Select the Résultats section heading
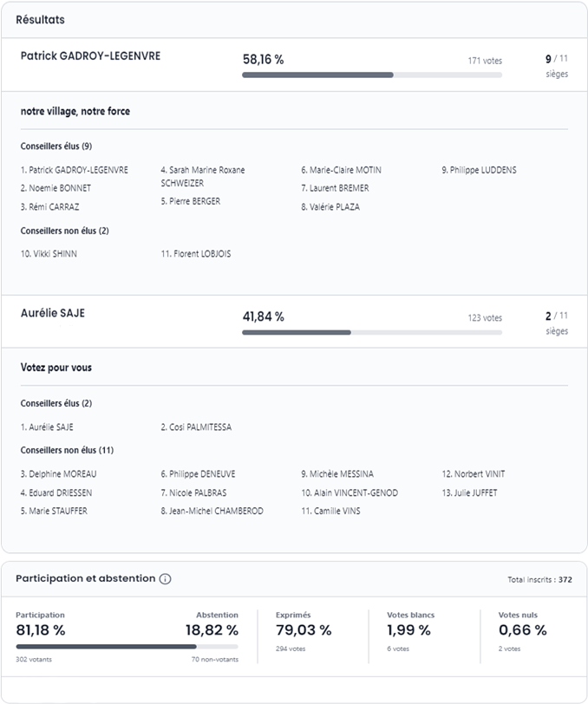Image resolution: width=588 pixels, height=704 pixels. tap(40, 20)
